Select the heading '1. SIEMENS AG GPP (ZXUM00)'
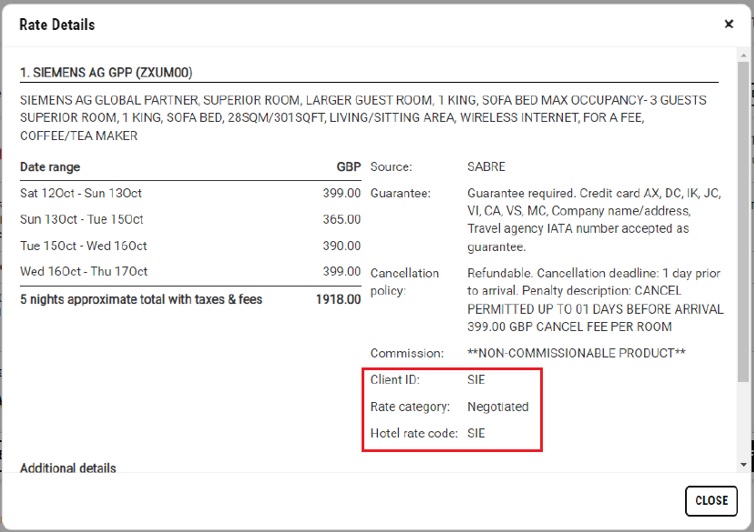754x532 pixels. 106,73
